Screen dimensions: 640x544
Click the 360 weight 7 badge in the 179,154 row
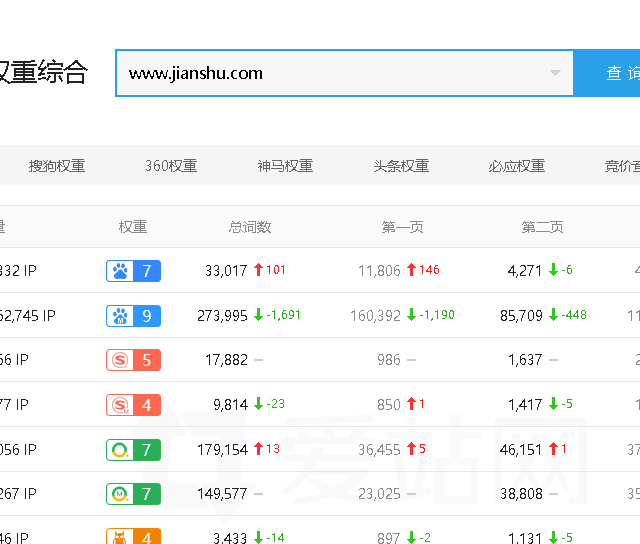133,450
